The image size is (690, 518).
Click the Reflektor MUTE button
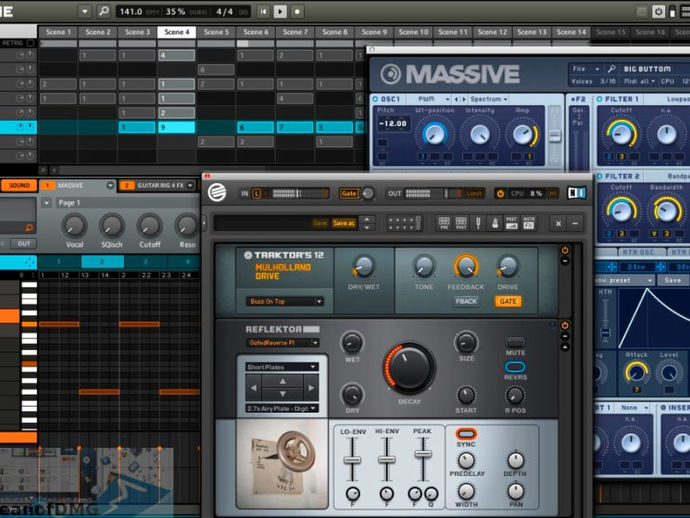[515, 342]
